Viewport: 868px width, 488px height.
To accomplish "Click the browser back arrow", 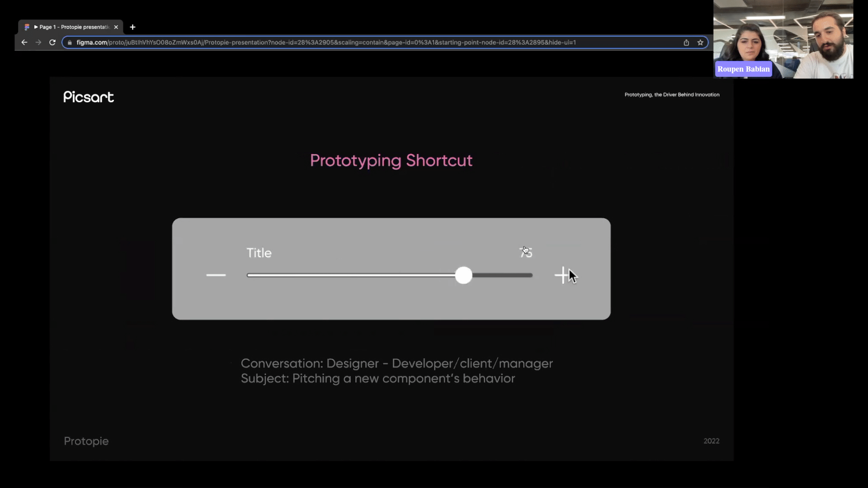I will (x=24, y=42).
